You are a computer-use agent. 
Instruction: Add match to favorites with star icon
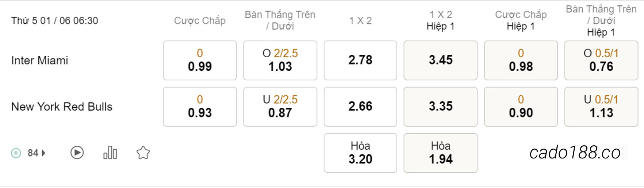click(143, 153)
